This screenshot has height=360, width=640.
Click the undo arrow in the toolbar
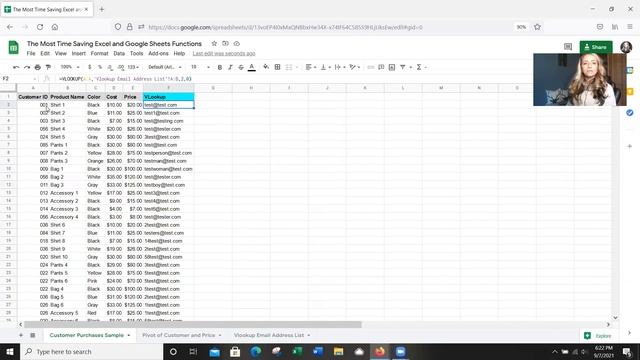[16, 67]
